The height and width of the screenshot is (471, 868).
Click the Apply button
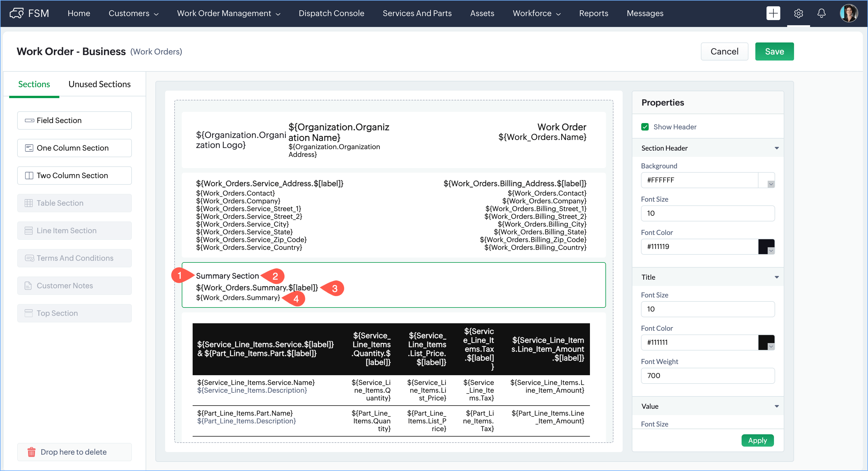click(x=757, y=440)
